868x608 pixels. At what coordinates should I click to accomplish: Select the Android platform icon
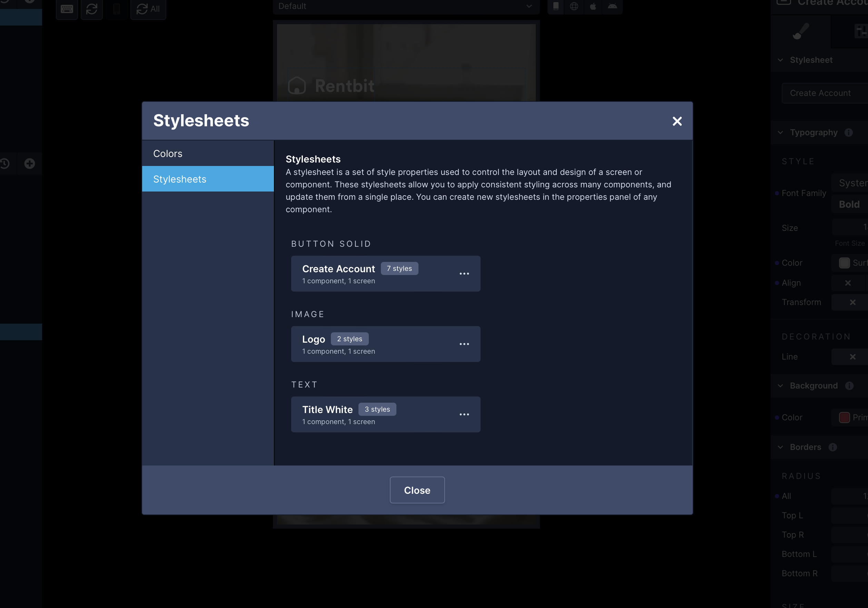coord(612,6)
